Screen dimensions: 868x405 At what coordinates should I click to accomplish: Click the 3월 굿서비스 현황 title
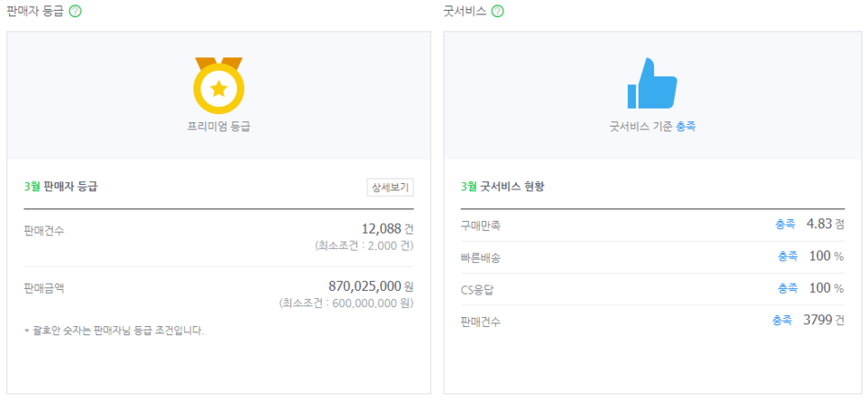tap(502, 187)
